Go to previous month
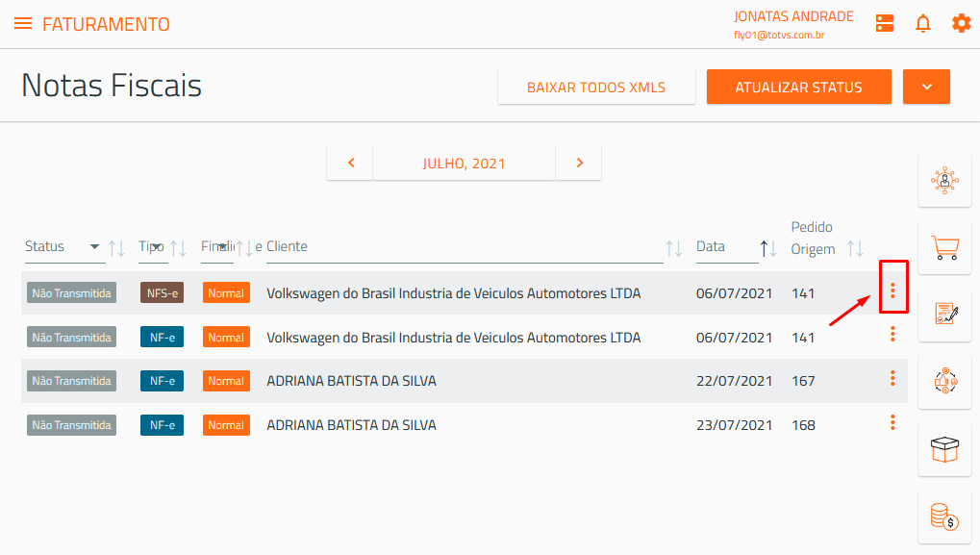 [351, 164]
